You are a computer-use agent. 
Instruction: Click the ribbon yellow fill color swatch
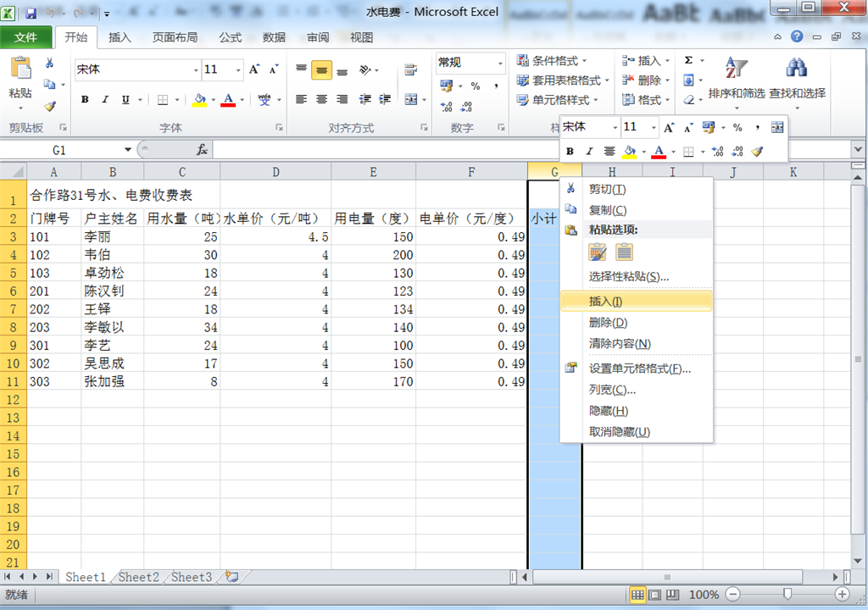(x=199, y=100)
